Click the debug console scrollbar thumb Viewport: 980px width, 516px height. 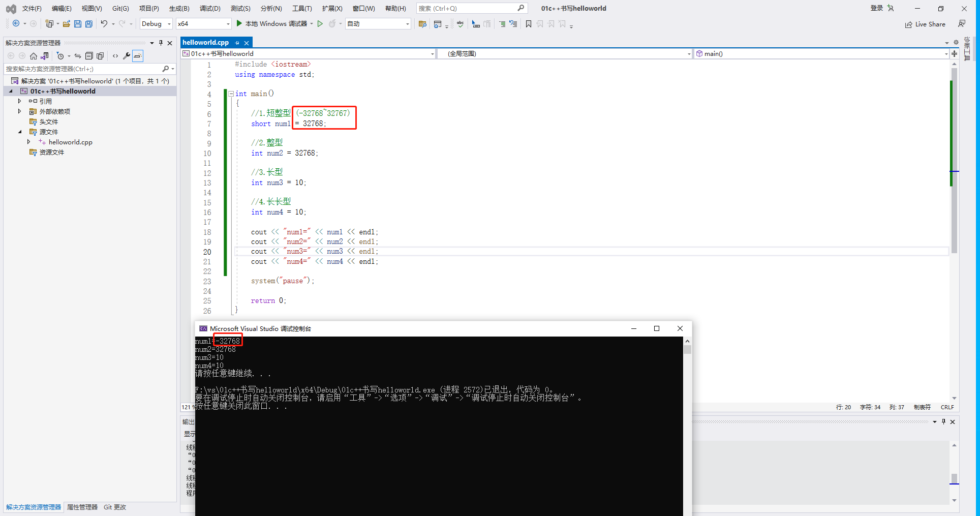coord(687,349)
